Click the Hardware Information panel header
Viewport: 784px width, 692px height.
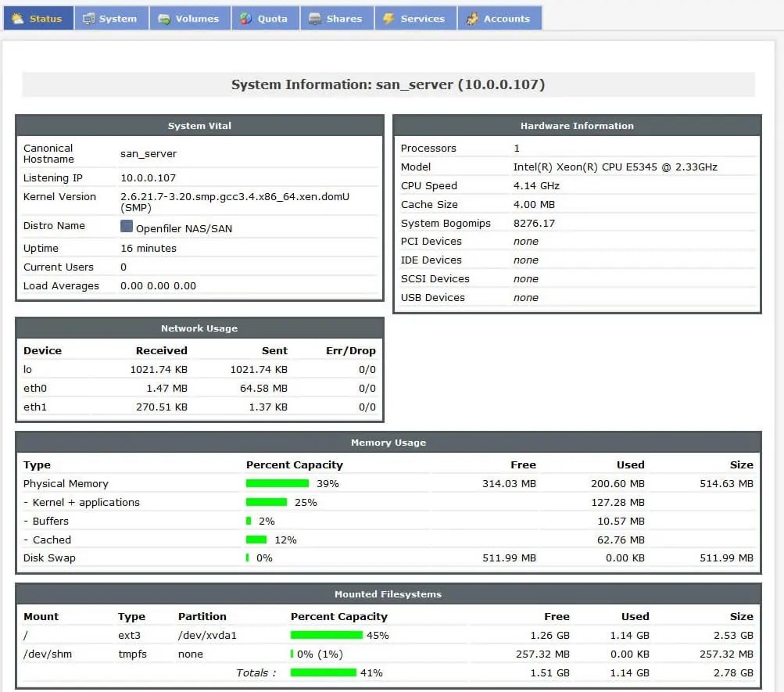(x=576, y=125)
